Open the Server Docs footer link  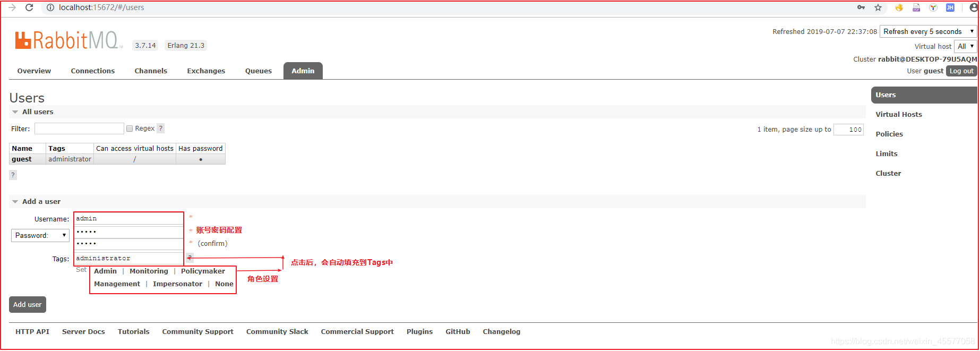(83, 331)
